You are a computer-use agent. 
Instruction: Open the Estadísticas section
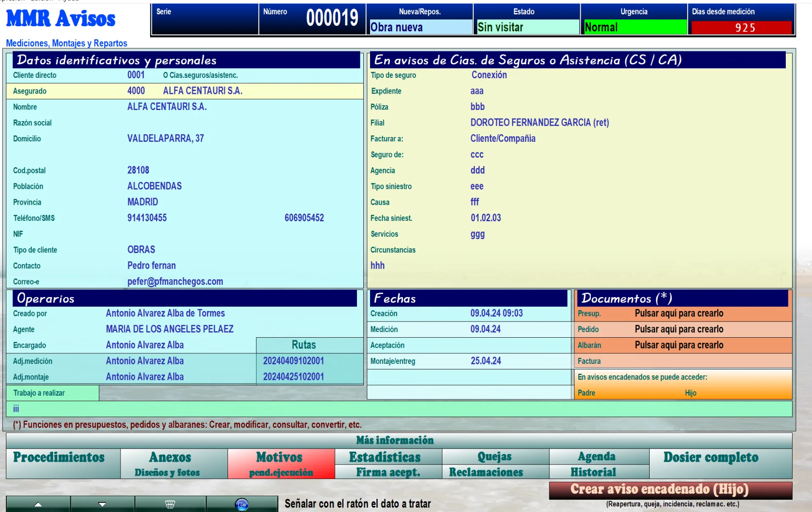[388, 457]
